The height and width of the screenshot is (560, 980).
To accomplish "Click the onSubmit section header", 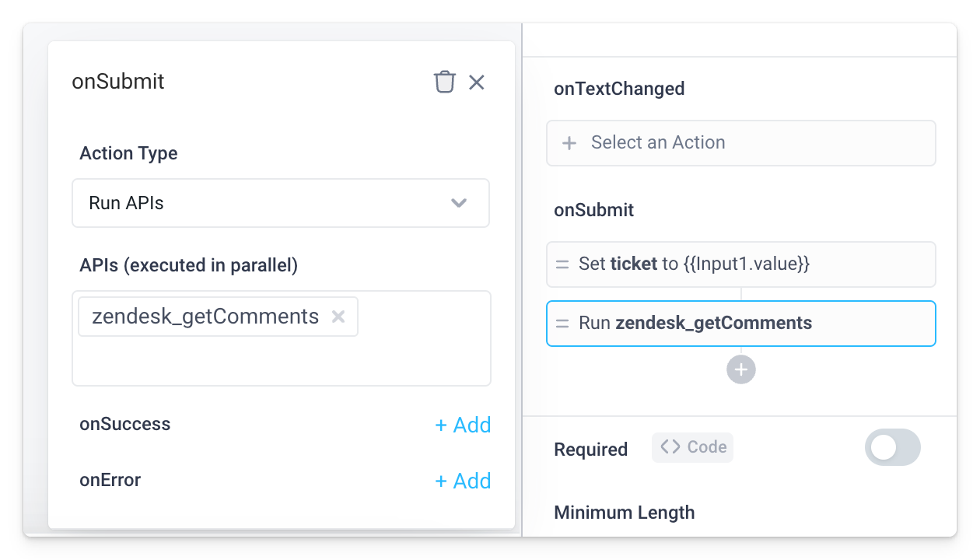I will [x=593, y=209].
